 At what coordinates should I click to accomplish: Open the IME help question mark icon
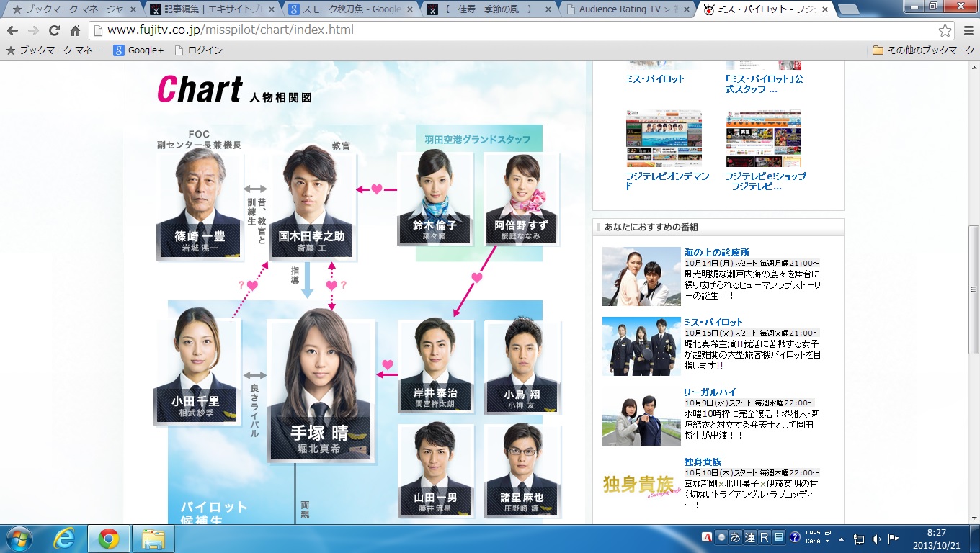(795, 537)
